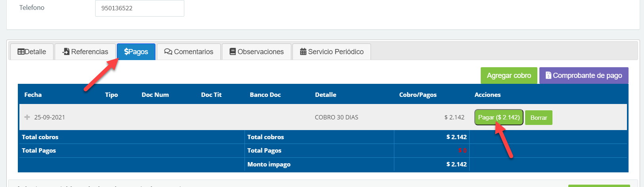
Task: Click the book icon beside Observaciones
Action: [x=233, y=52]
